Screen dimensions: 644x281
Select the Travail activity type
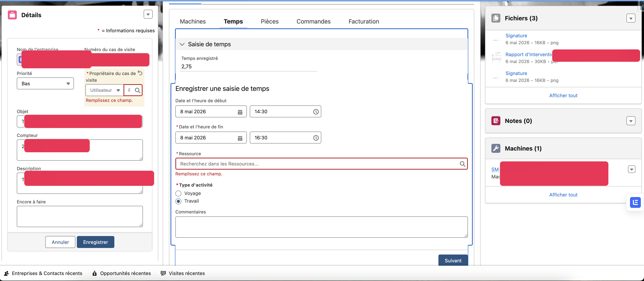tap(178, 201)
